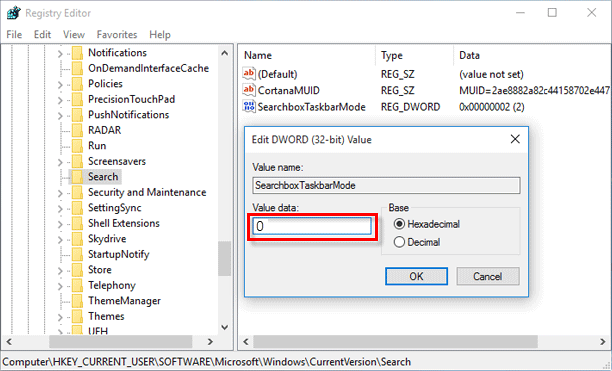The height and width of the screenshot is (371, 612).
Task: Click the (Default) string value icon
Action: click(x=249, y=74)
